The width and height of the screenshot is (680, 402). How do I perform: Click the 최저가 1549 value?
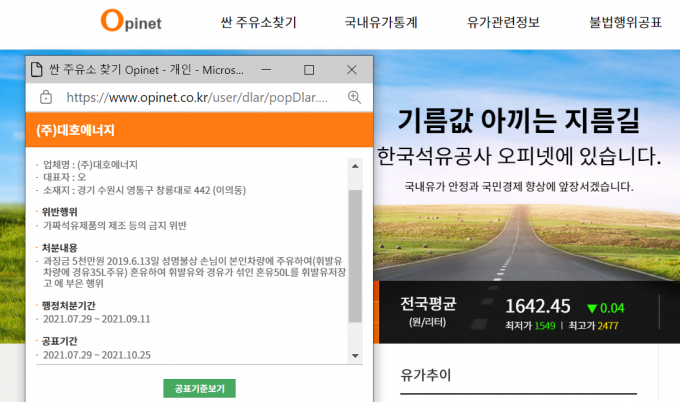pos(530,326)
